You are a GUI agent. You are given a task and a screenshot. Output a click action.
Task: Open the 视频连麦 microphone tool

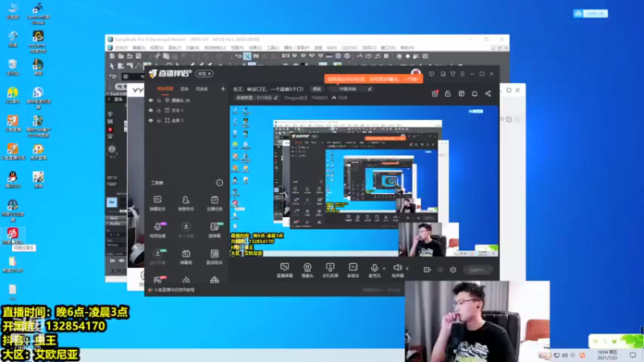click(x=158, y=230)
